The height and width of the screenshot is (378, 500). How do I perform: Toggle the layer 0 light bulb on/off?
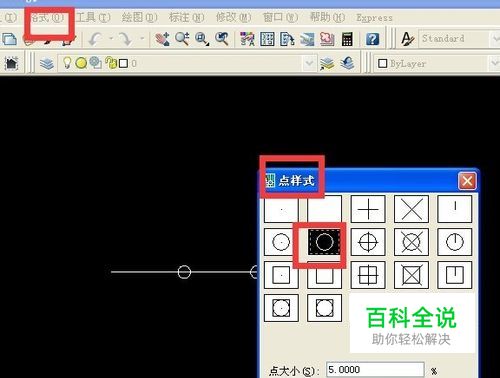click(67, 63)
